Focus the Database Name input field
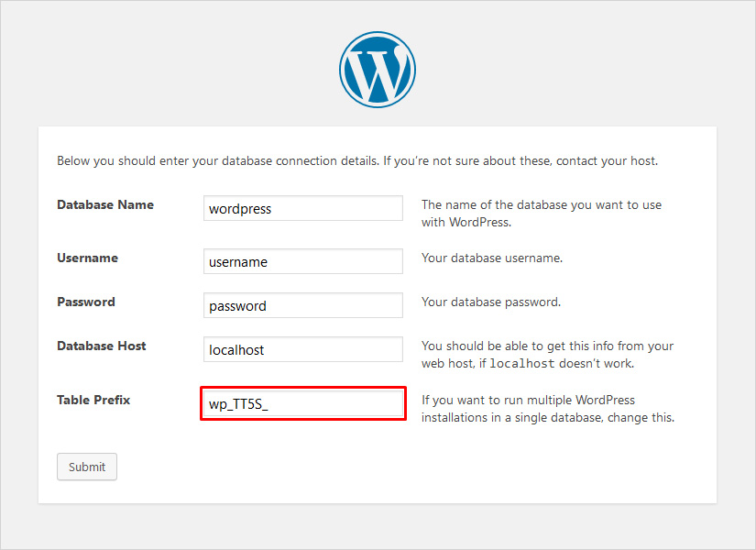756x550 pixels. 302,208
